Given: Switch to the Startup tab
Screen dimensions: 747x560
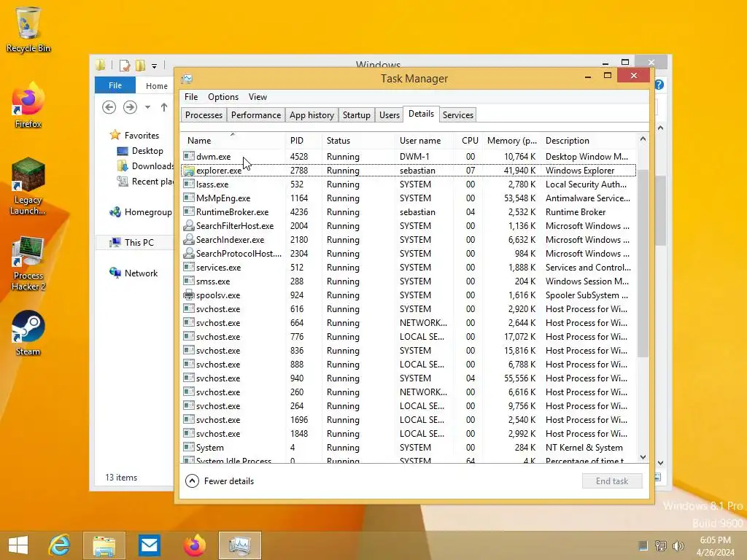Looking at the screenshot, I should tap(356, 114).
